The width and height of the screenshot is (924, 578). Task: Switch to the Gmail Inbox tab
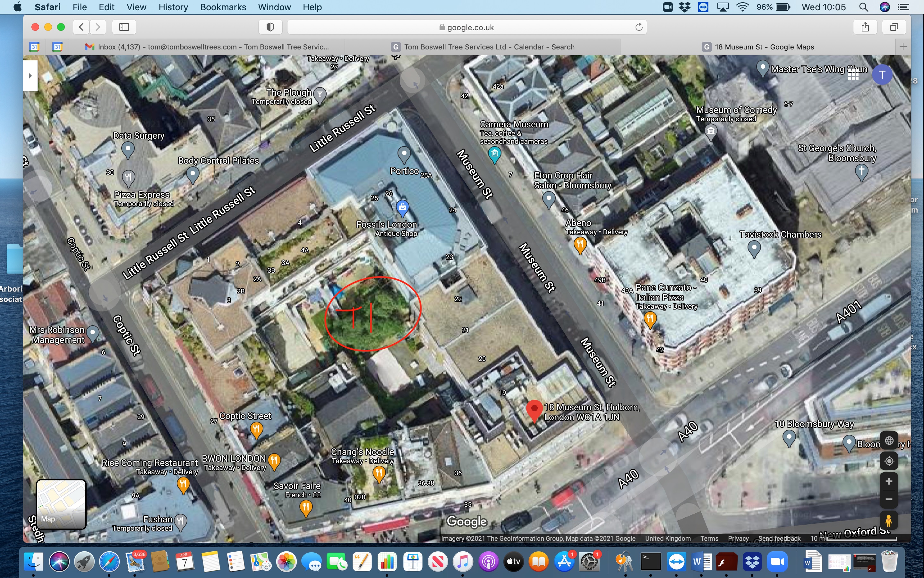coord(207,47)
